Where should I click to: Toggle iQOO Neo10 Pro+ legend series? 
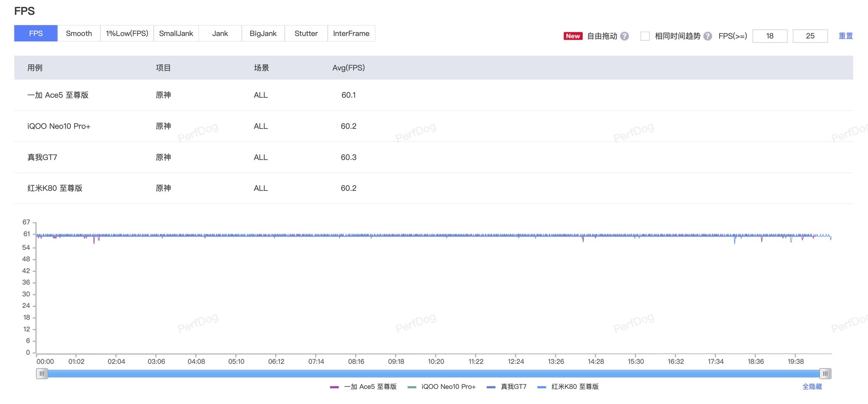point(442,387)
